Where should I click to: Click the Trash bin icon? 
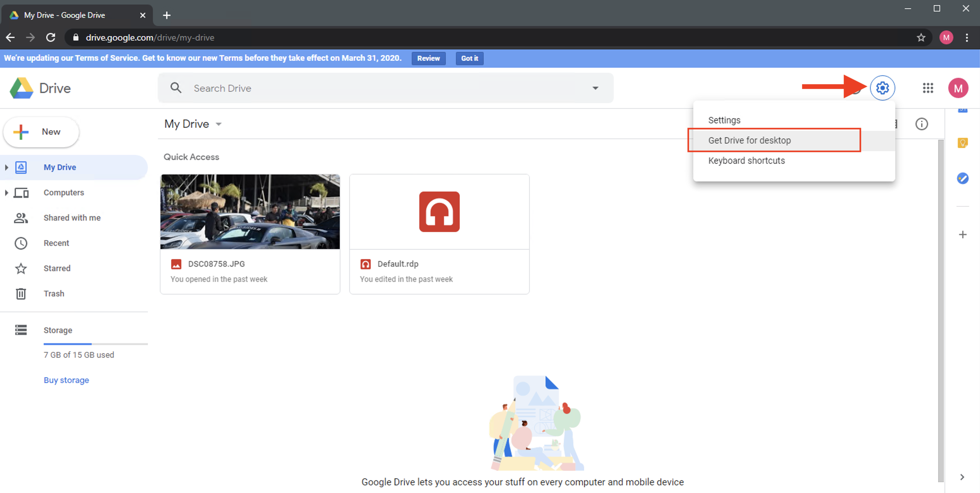(x=21, y=294)
